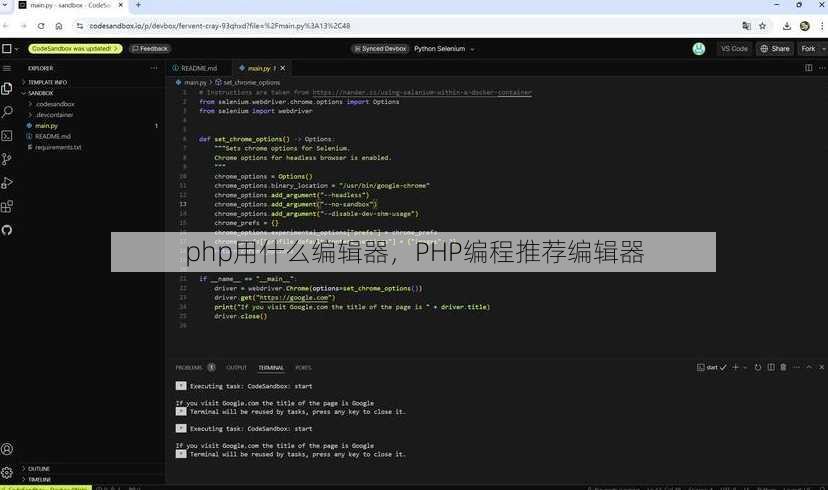
Task: Bookmark this page with star icon
Action: pos(763,26)
